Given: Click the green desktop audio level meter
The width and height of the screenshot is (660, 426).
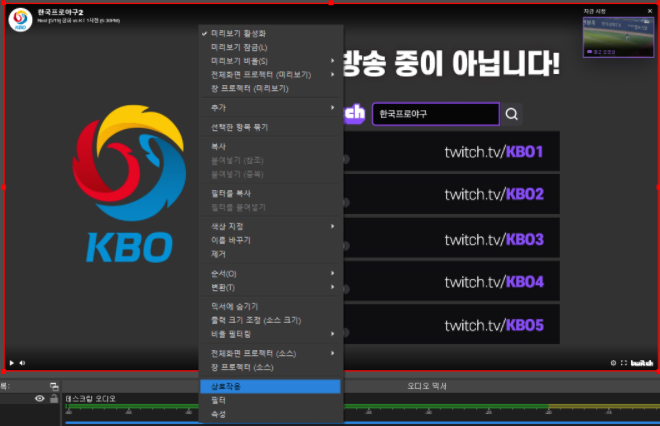Looking at the screenshot, I should 306,406.
